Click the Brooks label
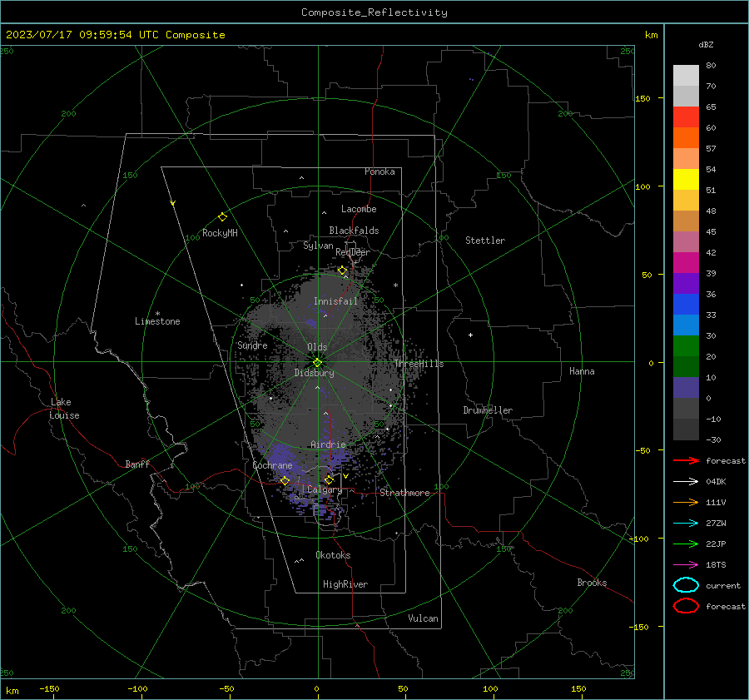This screenshot has width=749, height=700. tap(592, 583)
